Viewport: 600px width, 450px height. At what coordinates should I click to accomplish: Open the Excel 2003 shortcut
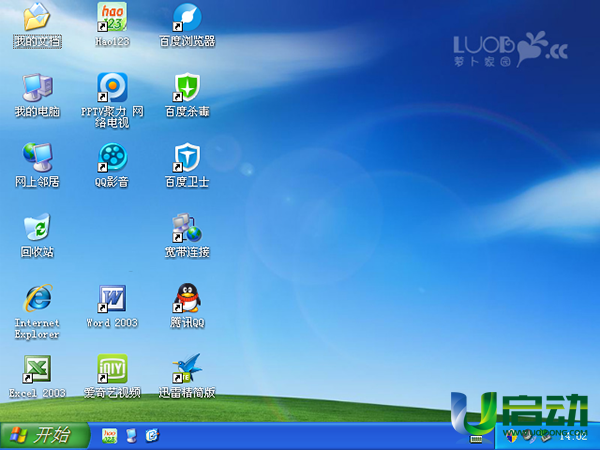pos(37,369)
